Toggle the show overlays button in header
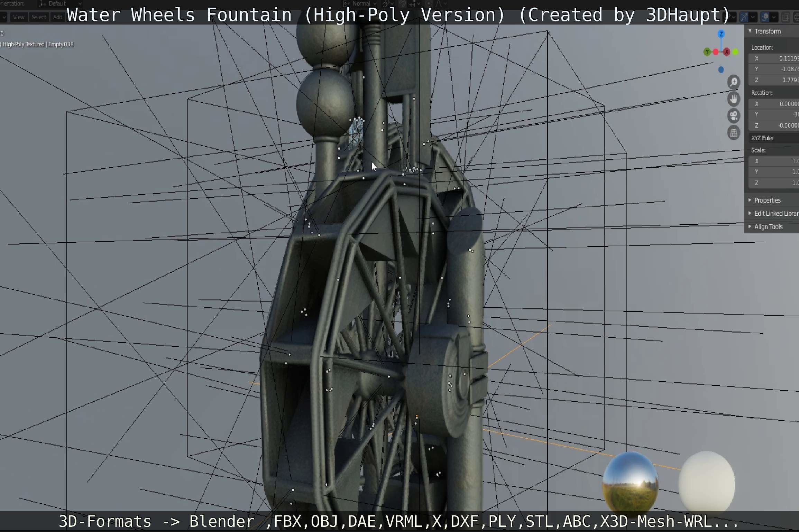Screen dimensions: 799x532 (765, 17)
